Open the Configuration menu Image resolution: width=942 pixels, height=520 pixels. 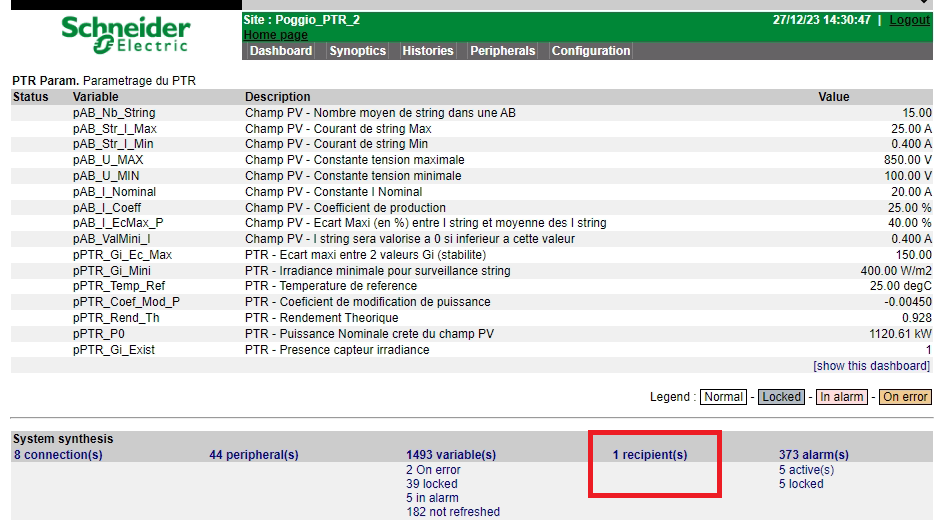[x=591, y=51]
